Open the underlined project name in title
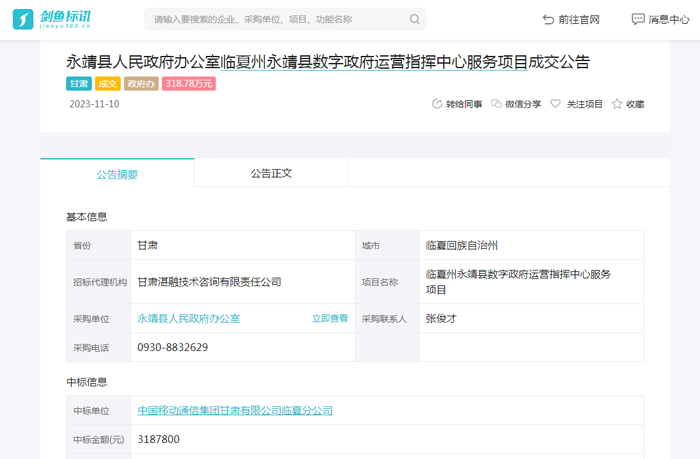 [x=374, y=62]
